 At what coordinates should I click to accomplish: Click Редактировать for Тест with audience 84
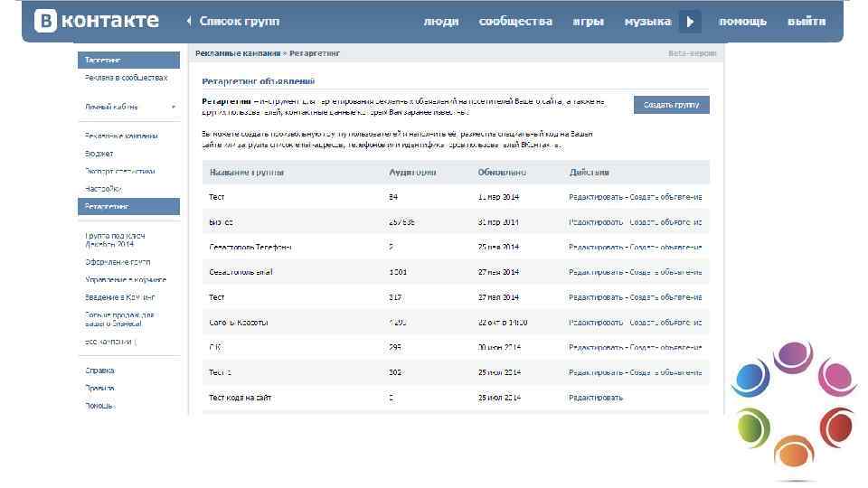pyautogui.click(x=596, y=197)
